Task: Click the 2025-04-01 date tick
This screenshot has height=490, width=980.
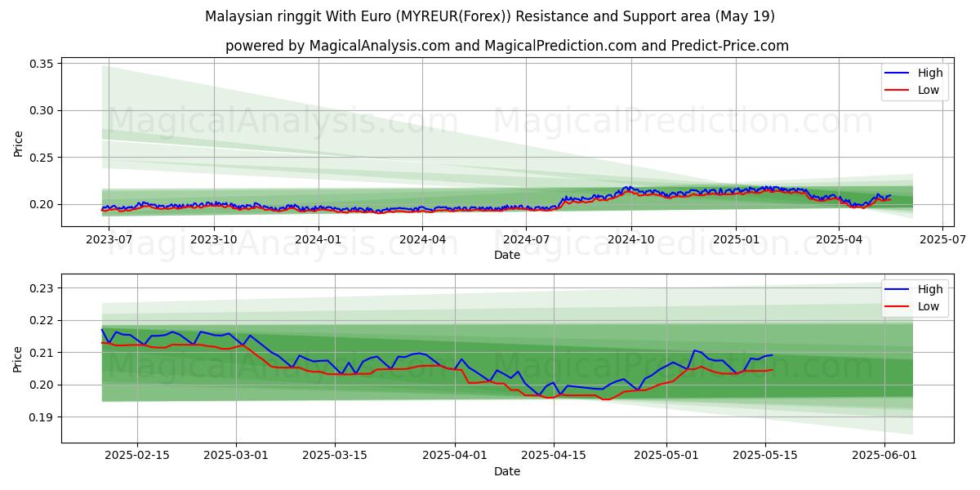Action: [455, 456]
